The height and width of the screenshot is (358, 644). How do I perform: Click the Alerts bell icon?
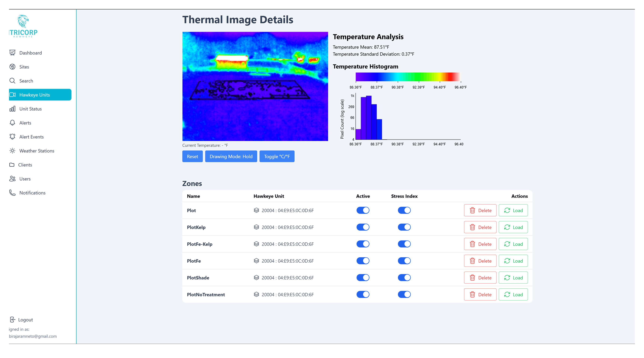[x=12, y=123]
